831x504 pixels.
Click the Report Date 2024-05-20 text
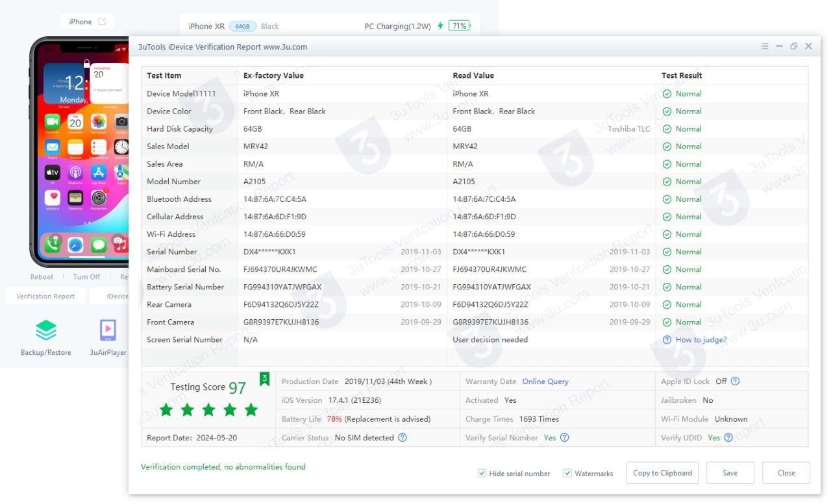192,438
